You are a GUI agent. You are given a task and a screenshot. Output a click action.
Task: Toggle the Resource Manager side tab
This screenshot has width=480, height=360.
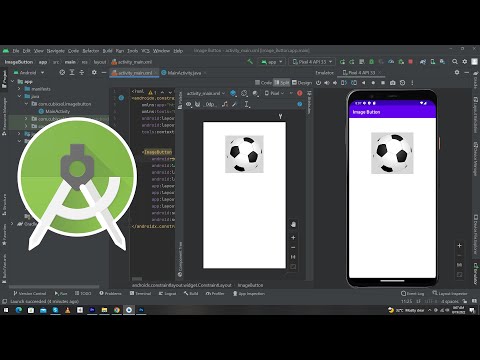pyautogui.click(x=4, y=116)
